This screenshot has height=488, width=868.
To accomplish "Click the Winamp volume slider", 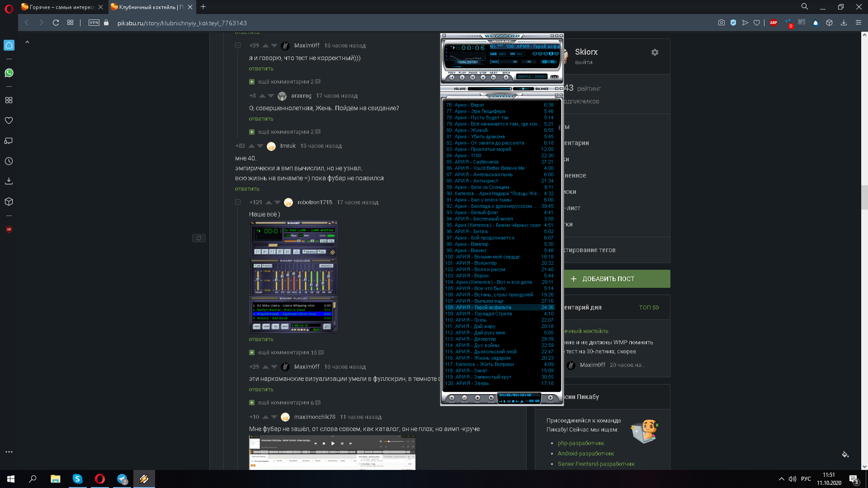I will coord(490,89).
